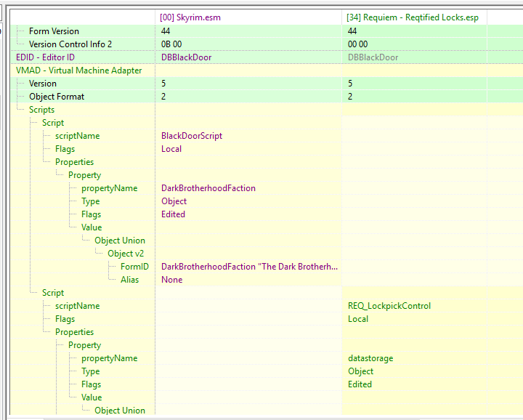This screenshot has width=523, height=420.
Task: Click scriptName label in REQ_LockpickControl row
Action: coord(78,306)
